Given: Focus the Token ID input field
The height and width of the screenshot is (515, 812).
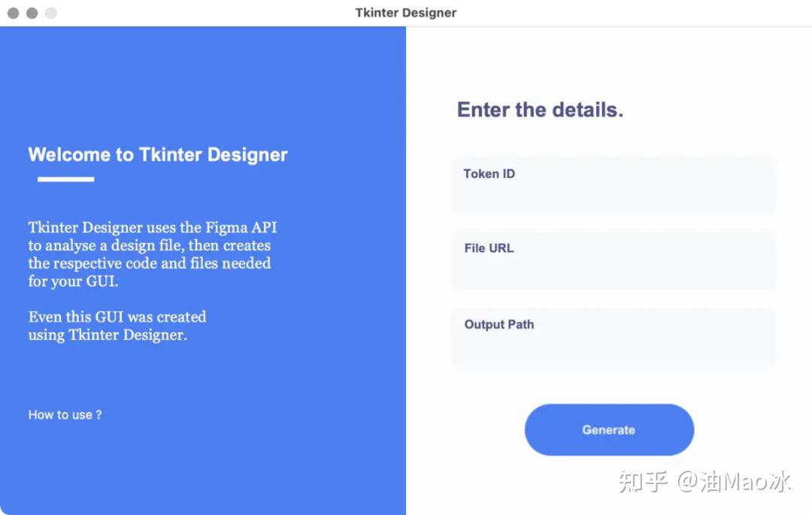Looking at the screenshot, I should click(614, 183).
